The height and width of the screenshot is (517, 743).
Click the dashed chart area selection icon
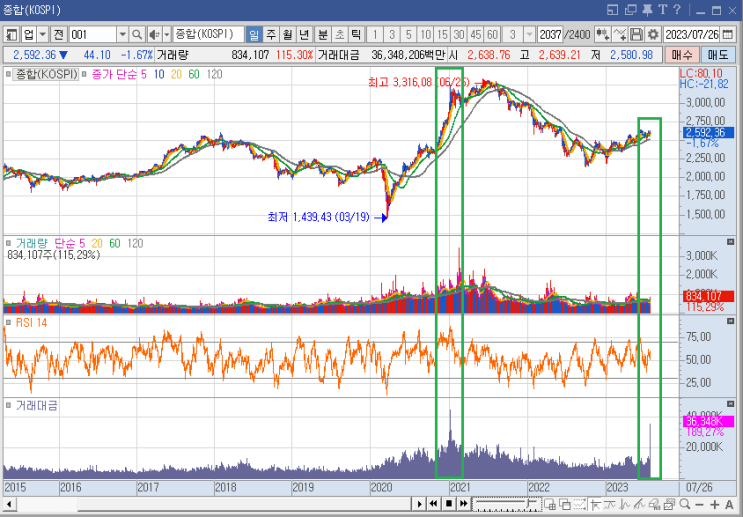point(580,504)
